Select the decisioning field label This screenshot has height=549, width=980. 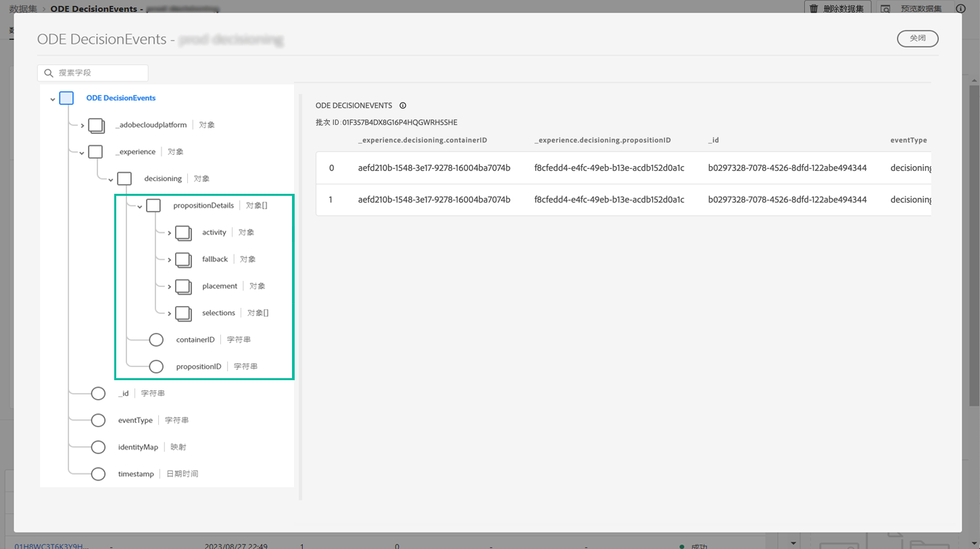(163, 179)
